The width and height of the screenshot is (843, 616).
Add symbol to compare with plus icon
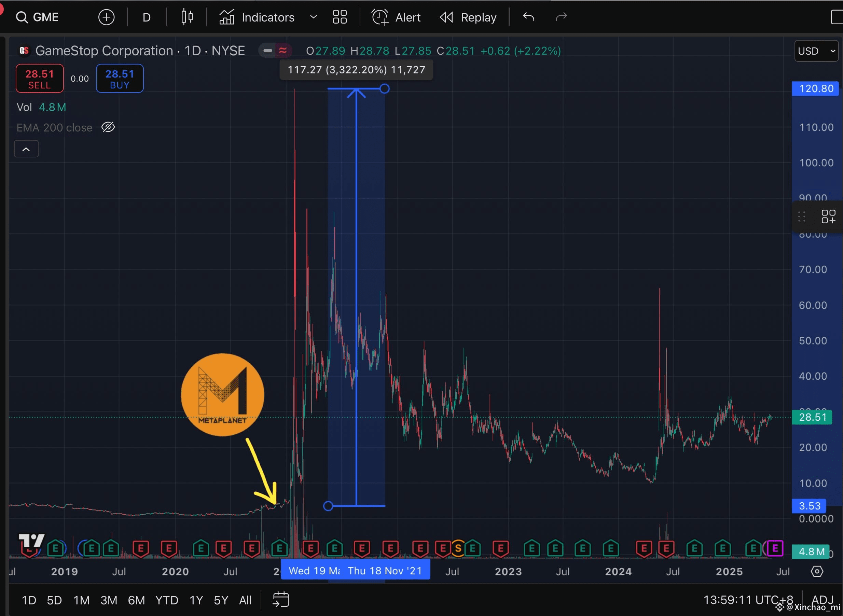pos(106,17)
